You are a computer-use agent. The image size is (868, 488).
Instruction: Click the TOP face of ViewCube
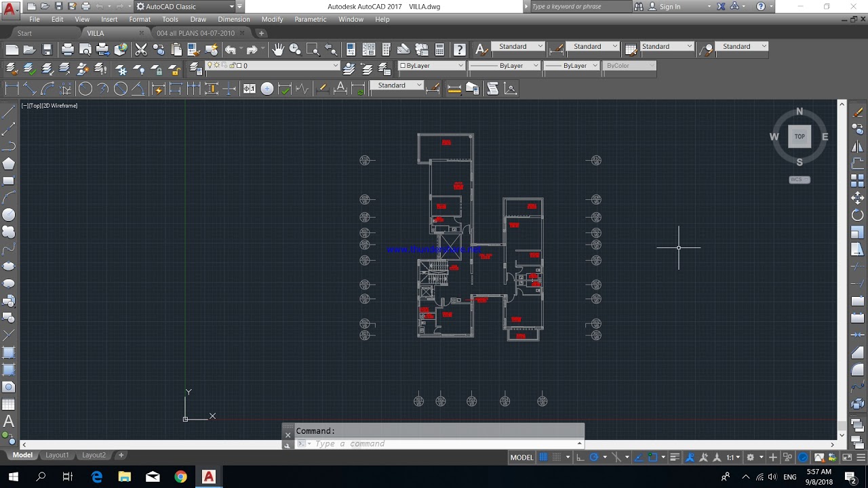pos(800,136)
